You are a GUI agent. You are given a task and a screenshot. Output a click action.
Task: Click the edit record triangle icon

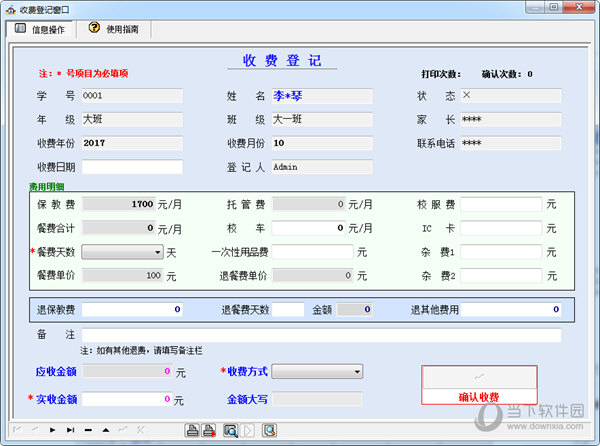click(x=106, y=430)
